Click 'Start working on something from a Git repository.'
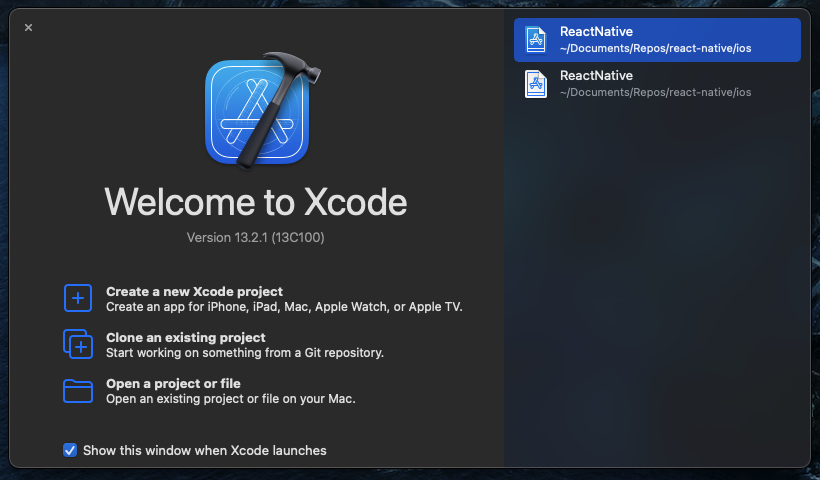 coord(245,353)
